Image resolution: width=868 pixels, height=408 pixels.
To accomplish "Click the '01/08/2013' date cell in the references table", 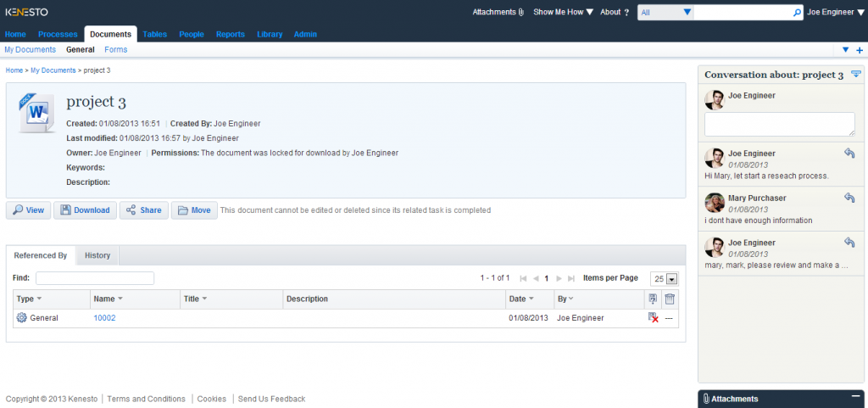I will 528,318.
